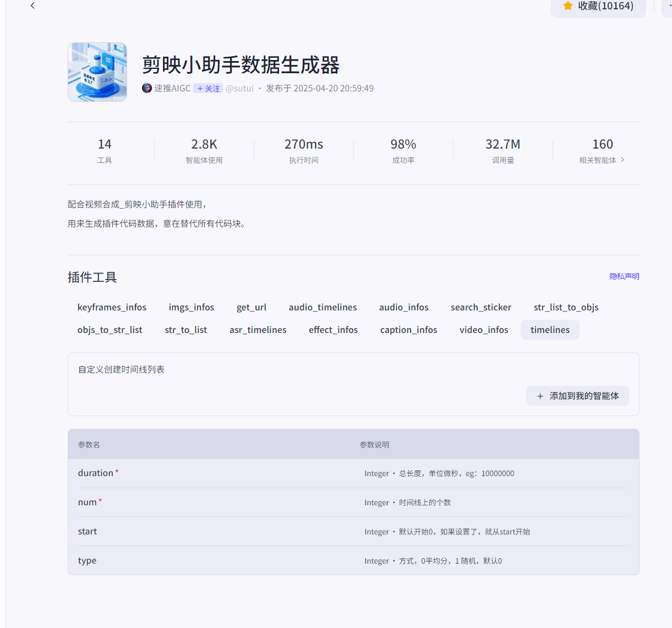The height and width of the screenshot is (628, 672).
Task: Click the star favorites button 收藏(10164)
Action: click(x=598, y=7)
